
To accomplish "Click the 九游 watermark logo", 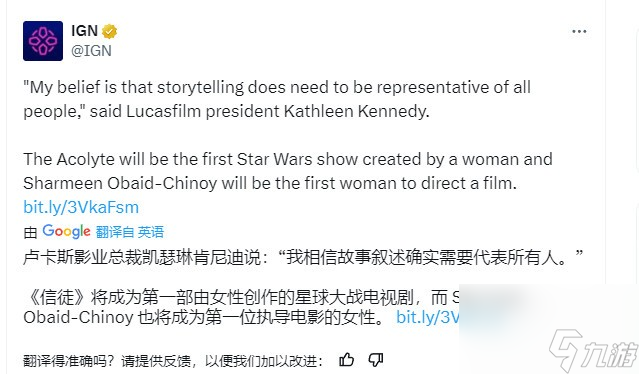I will pos(593,350).
